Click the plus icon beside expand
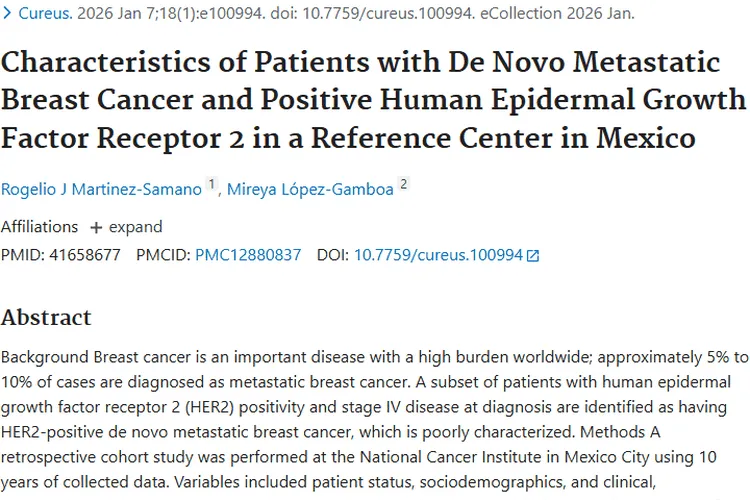The image size is (750, 500). pyautogui.click(x=96, y=227)
